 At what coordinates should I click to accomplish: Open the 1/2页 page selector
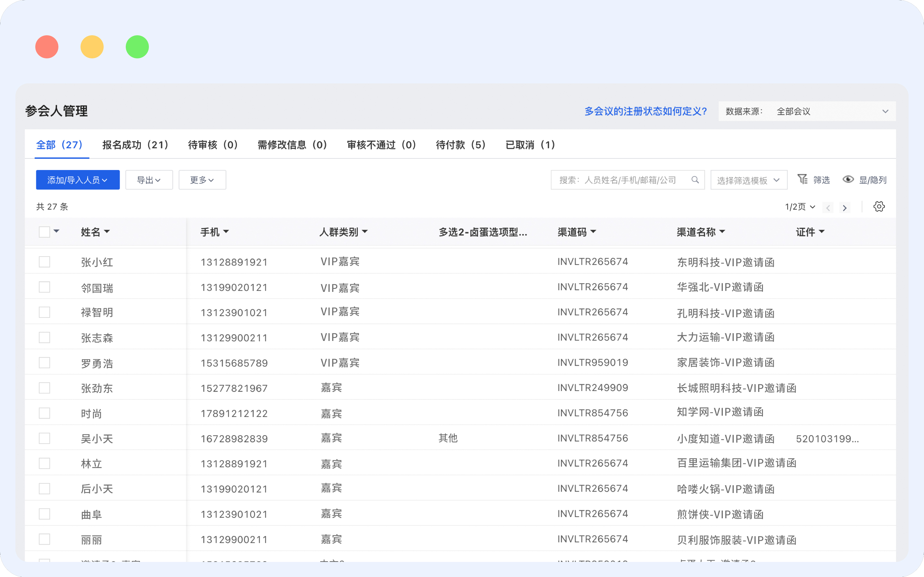pos(800,207)
